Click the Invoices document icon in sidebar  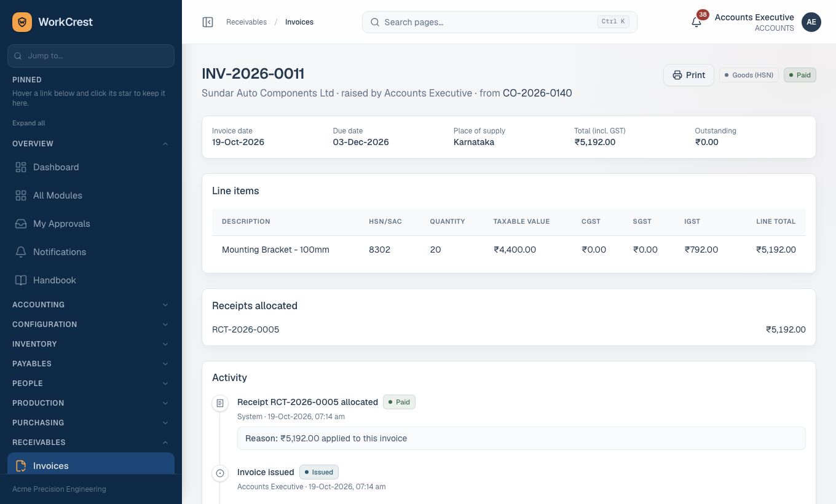[x=21, y=466]
